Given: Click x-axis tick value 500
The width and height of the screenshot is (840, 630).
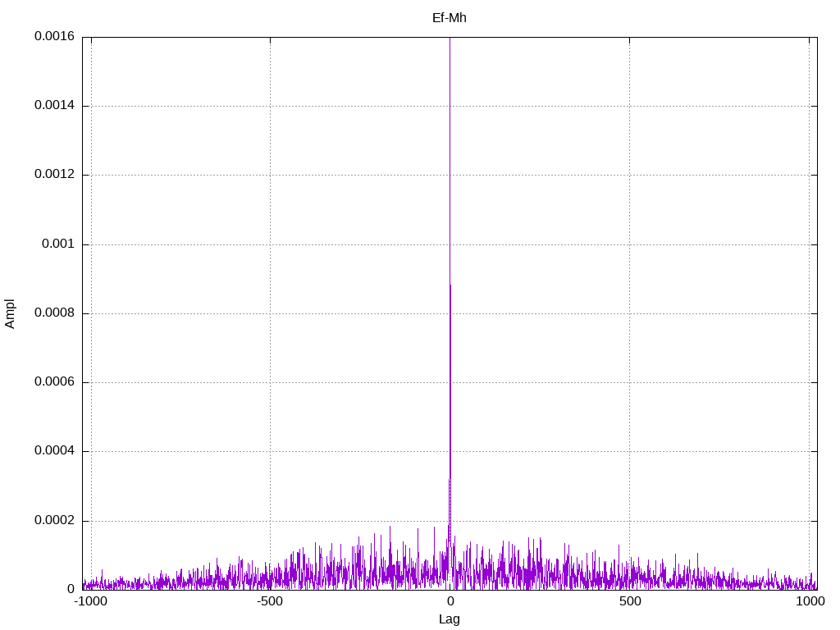Looking at the screenshot, I should [x=630, y=601].
